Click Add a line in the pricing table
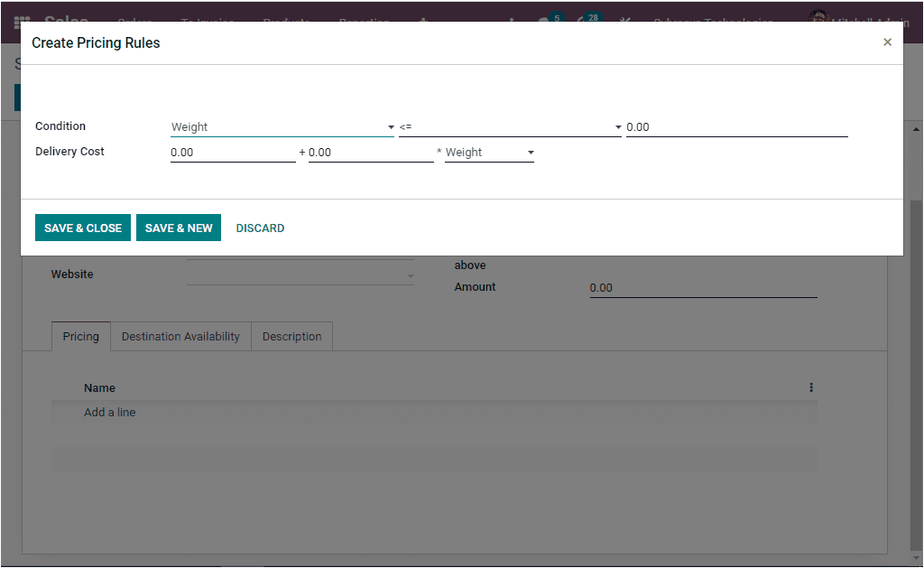This screenshot has height=568, width=924. pos(109,412)
